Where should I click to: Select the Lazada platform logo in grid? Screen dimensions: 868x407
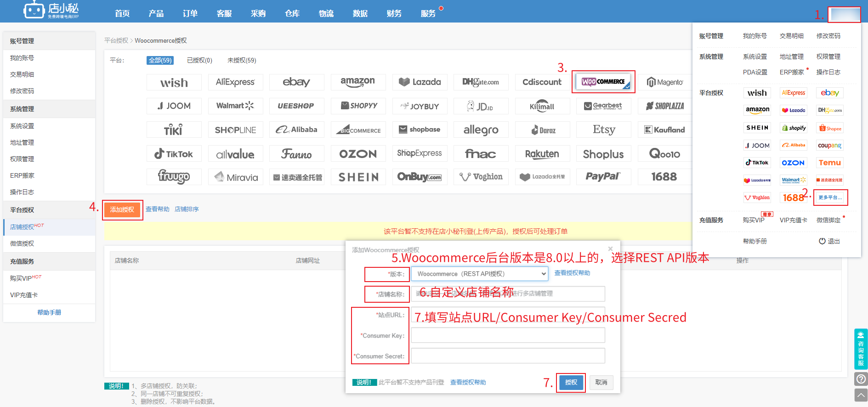pos(420,82)
